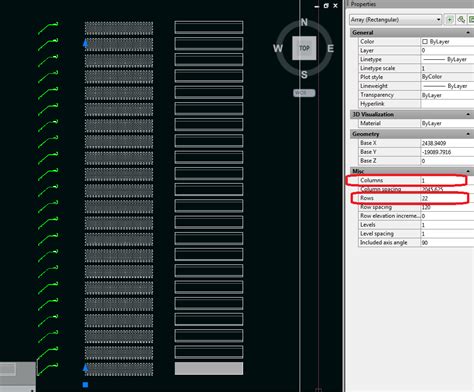Click the Select Objects icon in Properties
Screen dimensions: 474x392
[x=461, y=20]
